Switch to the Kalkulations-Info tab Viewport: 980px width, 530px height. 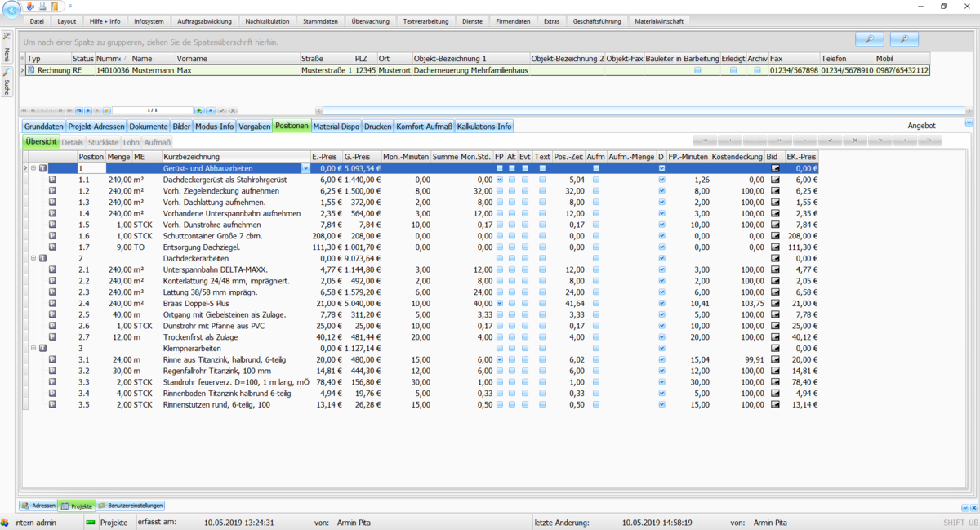[x=484, y=127]
